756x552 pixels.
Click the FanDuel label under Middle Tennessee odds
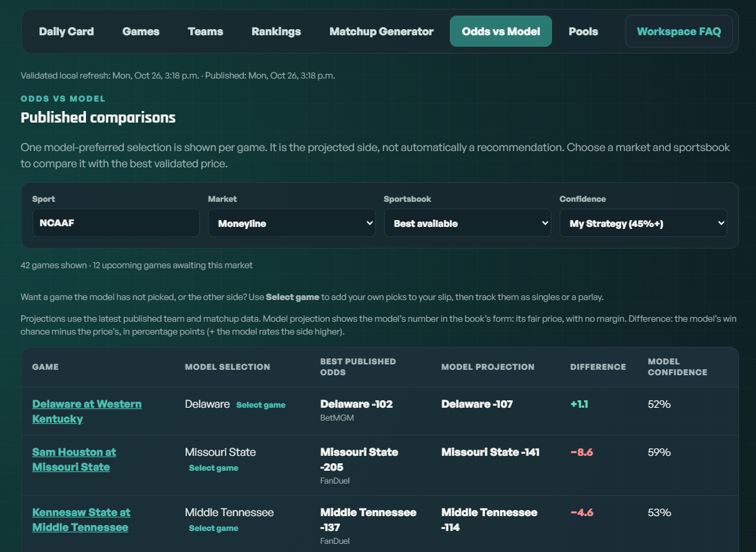point(335,541)
